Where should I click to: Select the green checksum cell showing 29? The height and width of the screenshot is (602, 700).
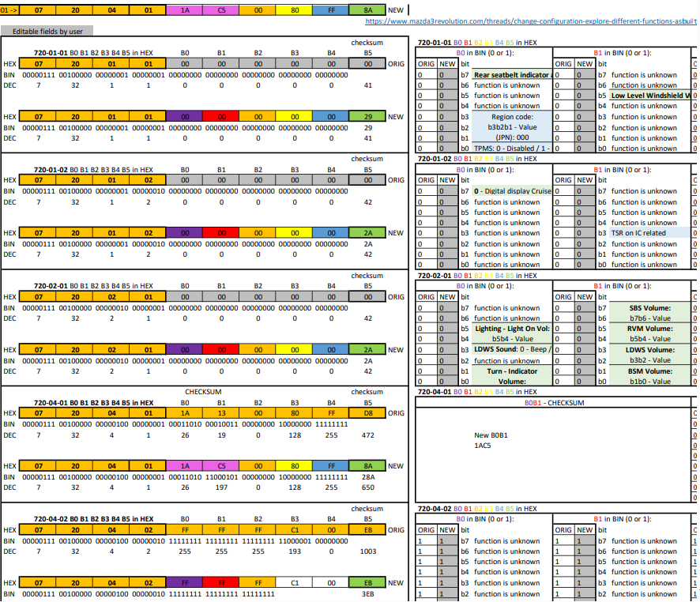click(367, 116)
